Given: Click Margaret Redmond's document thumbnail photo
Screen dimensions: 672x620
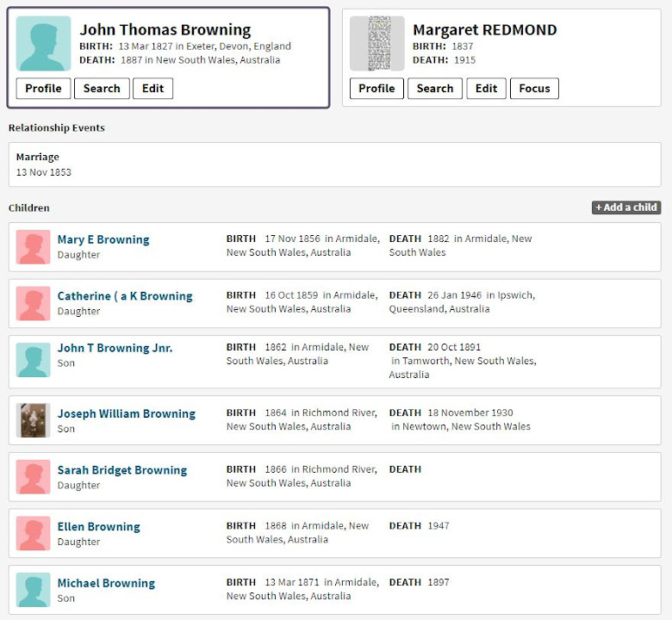Looking at the screenshot, I should 377,43.
